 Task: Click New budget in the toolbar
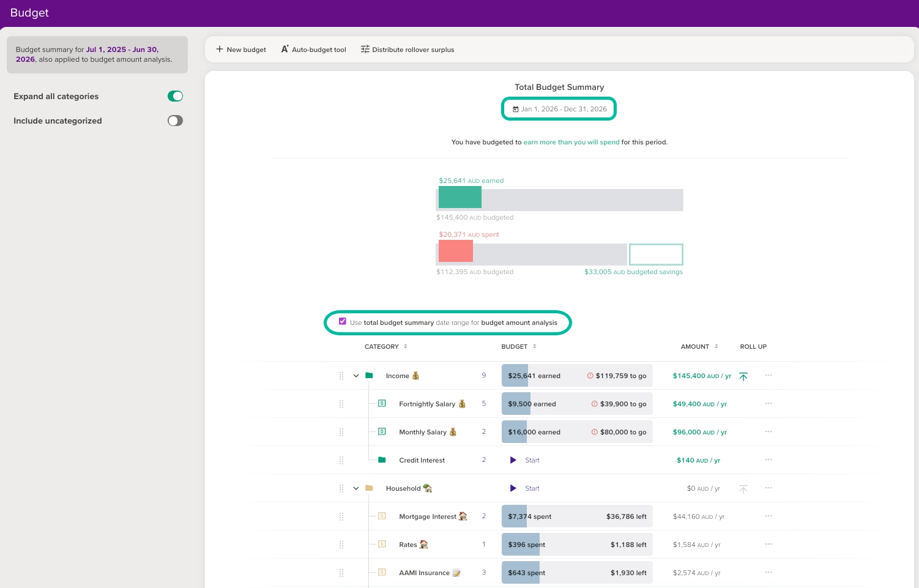click(x=241, y=50)
